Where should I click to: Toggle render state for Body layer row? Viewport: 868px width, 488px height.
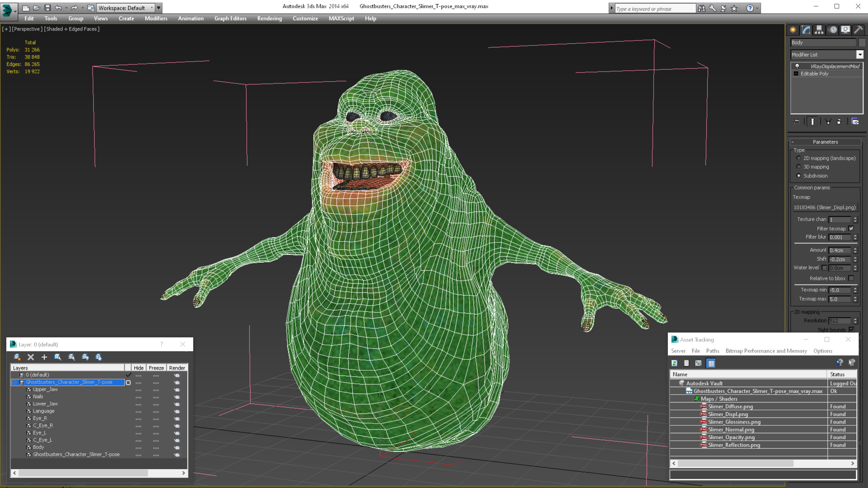177,447
